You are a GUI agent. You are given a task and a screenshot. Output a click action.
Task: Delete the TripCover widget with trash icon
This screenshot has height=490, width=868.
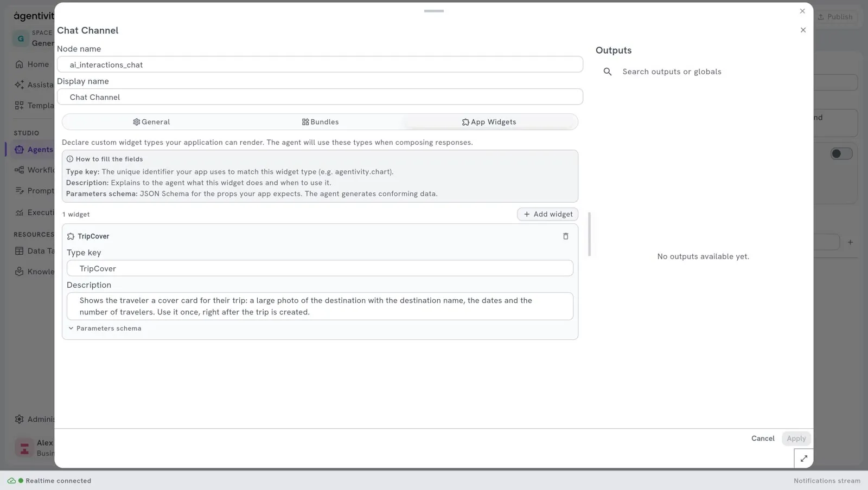565,236
